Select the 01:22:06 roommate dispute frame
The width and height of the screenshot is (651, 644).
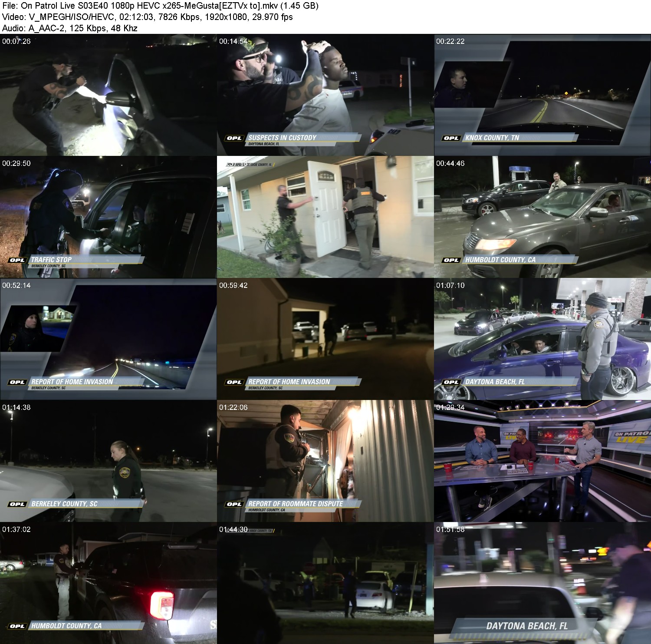(325, 461)
